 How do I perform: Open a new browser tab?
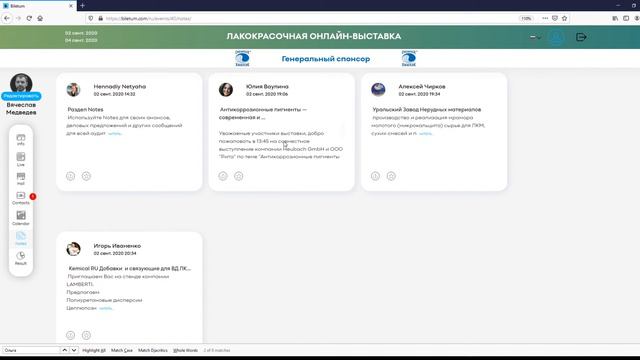82,6
